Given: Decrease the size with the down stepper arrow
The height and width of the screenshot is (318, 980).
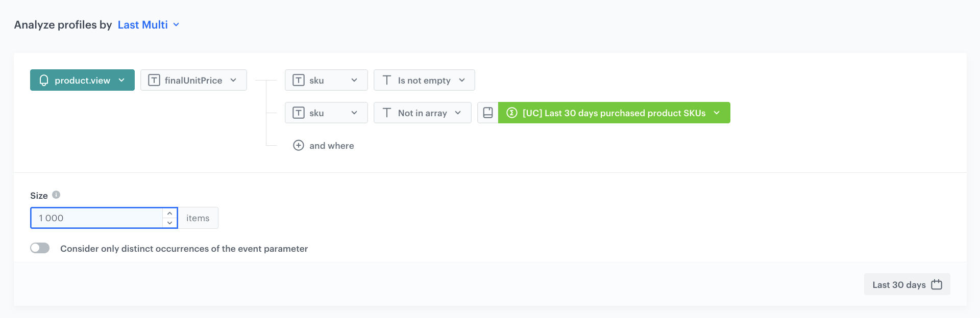Looking at the screenshot, I should tap(169, 223).
